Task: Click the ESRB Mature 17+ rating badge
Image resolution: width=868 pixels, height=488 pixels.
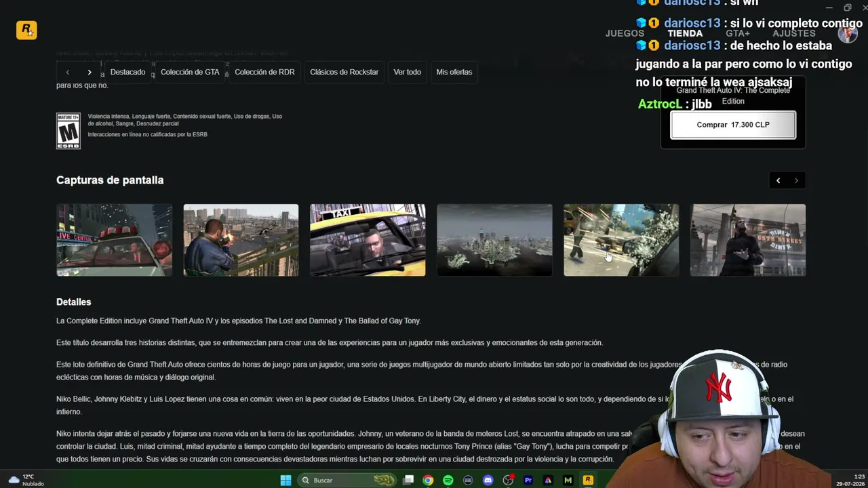Action: click(68, 131)
